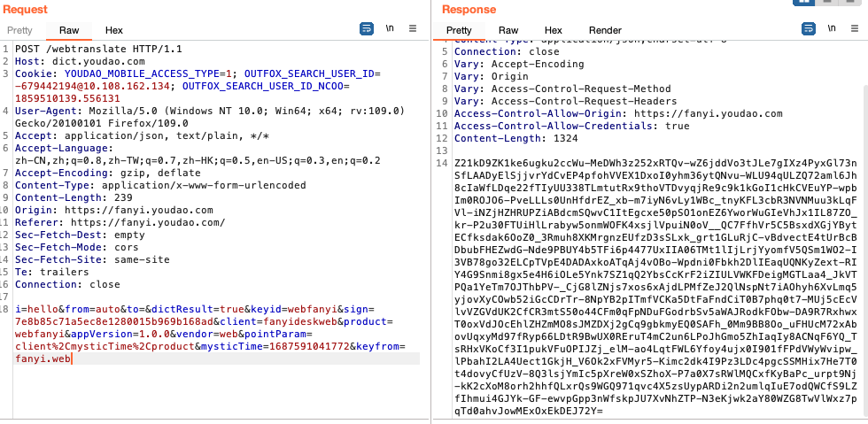Open the Request Hex tab
This screenshot has height=424, width=868.
(x=113, y=30)
